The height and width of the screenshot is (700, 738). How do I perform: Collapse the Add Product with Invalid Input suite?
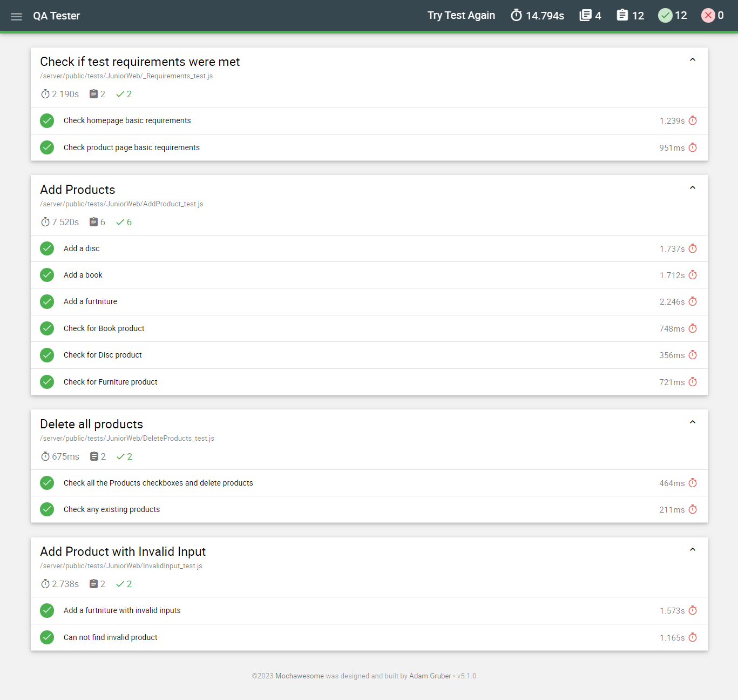pyautogui.click(x=693, y=549)
